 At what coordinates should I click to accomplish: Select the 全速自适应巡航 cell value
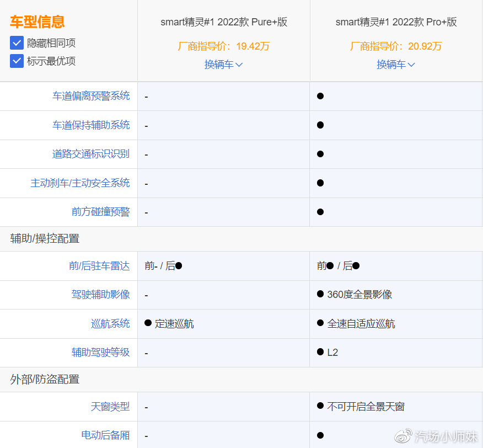361,324
